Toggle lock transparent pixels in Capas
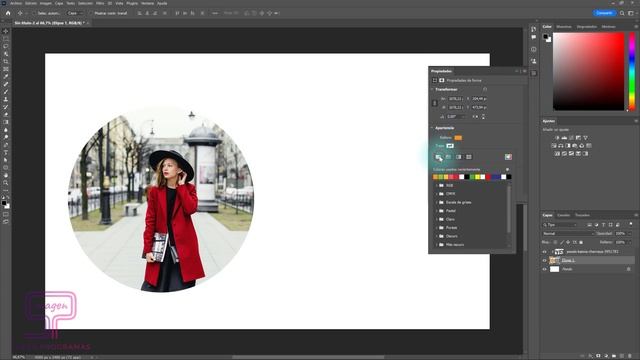 tap(555, 242)
